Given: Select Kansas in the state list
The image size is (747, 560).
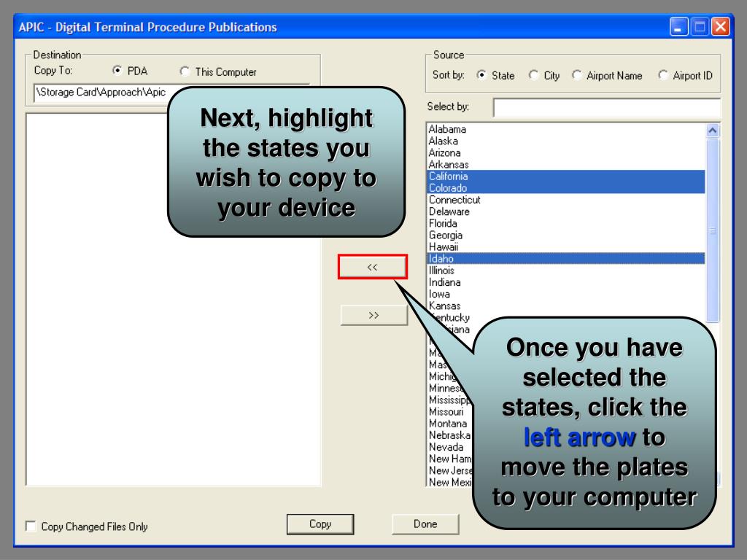Looking at the screenshot, I should tap(566, 306).
